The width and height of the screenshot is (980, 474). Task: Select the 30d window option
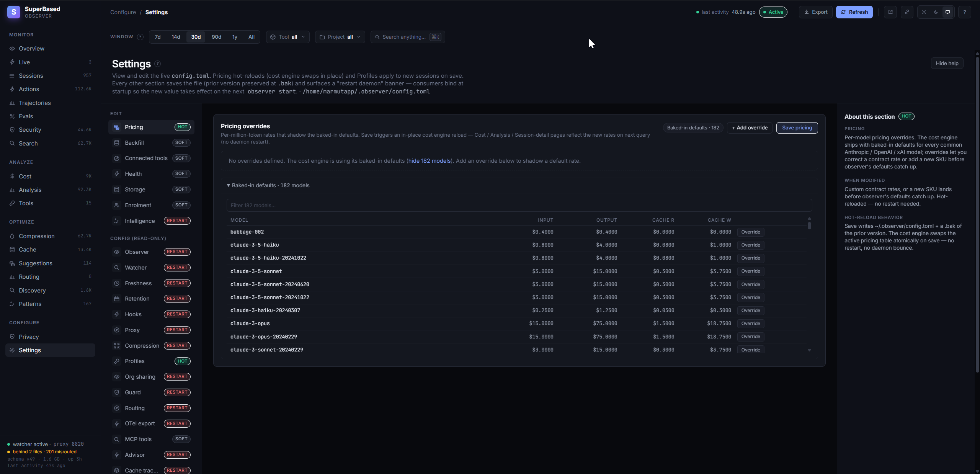[x=196, y=37]
